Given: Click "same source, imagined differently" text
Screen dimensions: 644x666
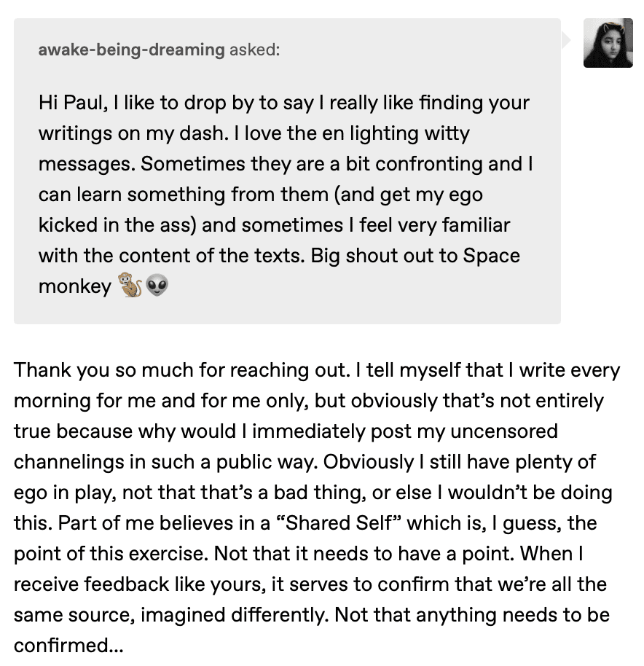Looking at the screenshot, I should tap(171, 615).
